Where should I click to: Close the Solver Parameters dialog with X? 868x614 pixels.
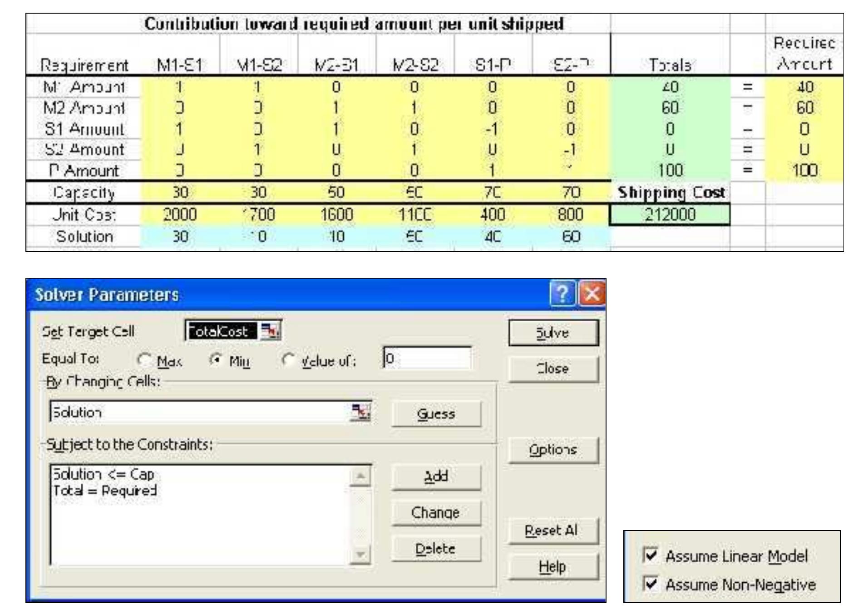click(x=592, y=295)
